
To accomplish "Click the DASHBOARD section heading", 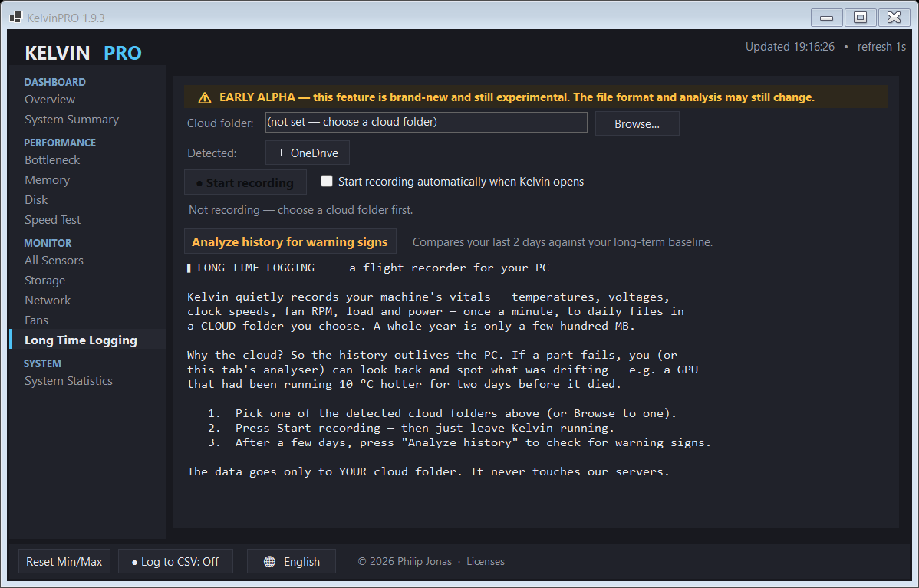I will coord(55,82).
